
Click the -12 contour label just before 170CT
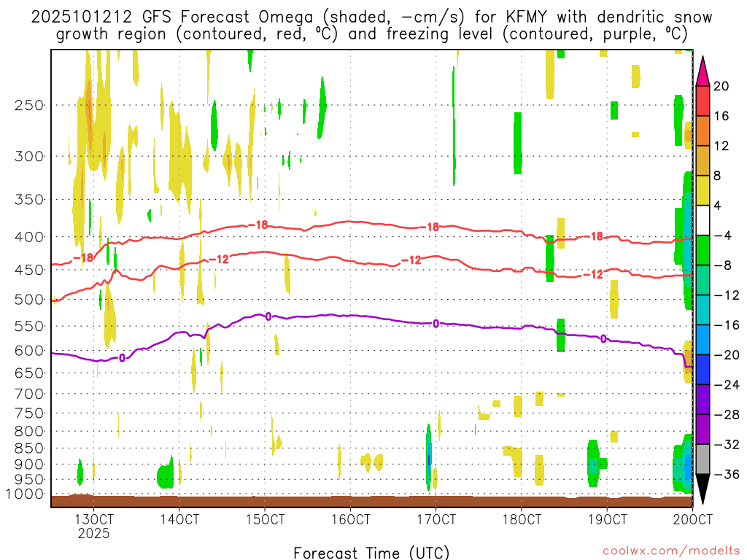(412, 260)
